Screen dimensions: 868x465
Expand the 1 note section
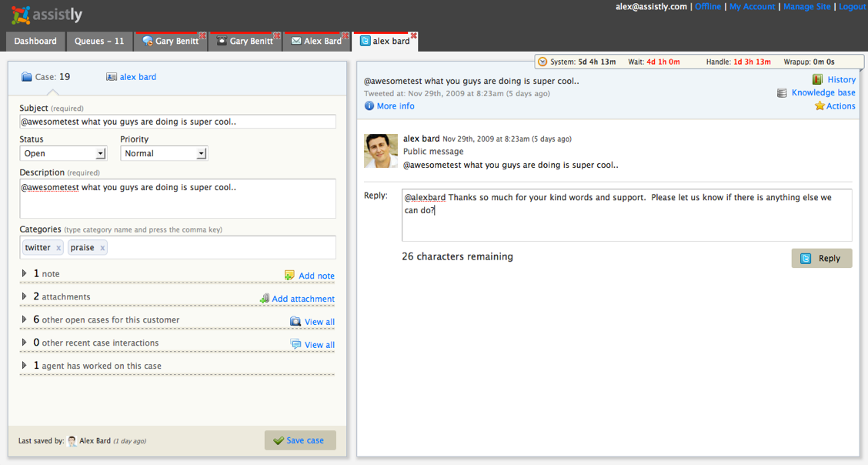[25, 274]
